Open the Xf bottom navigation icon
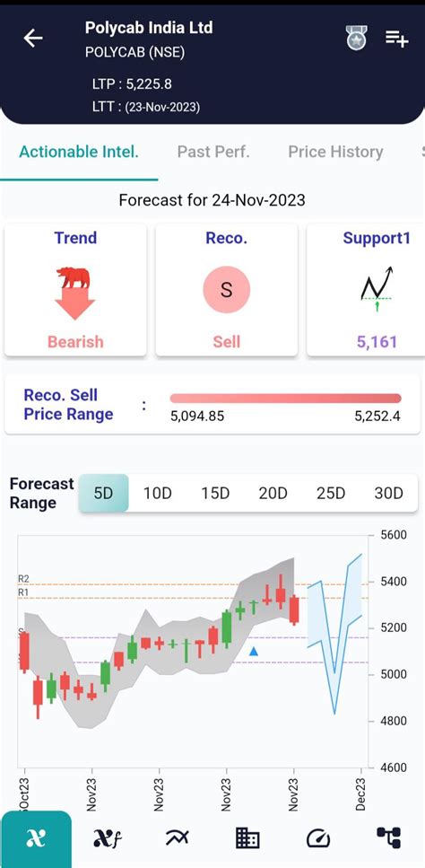Screen dimensions: 425x868 coord(106,838)
